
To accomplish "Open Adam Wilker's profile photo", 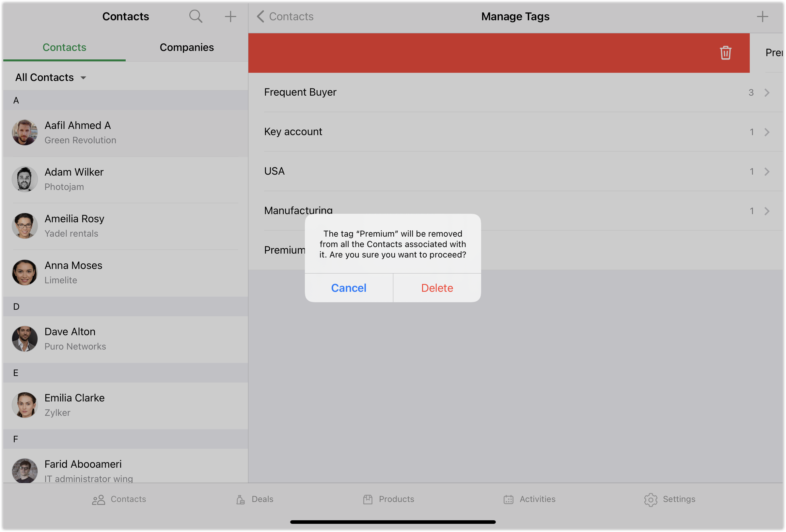I will coord(25,179).
